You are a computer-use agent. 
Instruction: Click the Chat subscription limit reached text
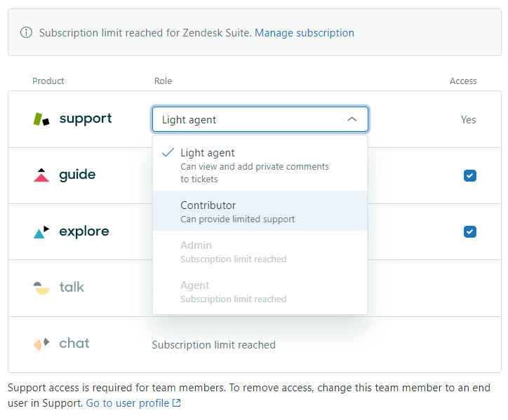213,345
